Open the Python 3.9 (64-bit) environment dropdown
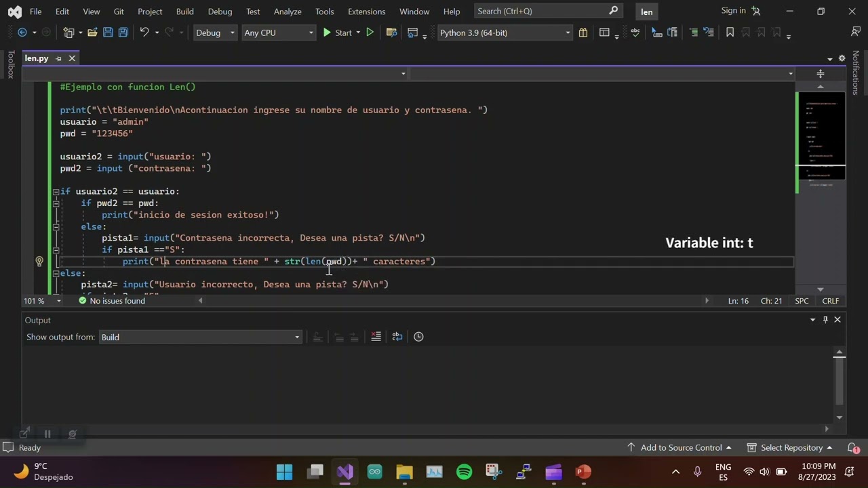Screen dimensions: 868x488 coord(505,33)
